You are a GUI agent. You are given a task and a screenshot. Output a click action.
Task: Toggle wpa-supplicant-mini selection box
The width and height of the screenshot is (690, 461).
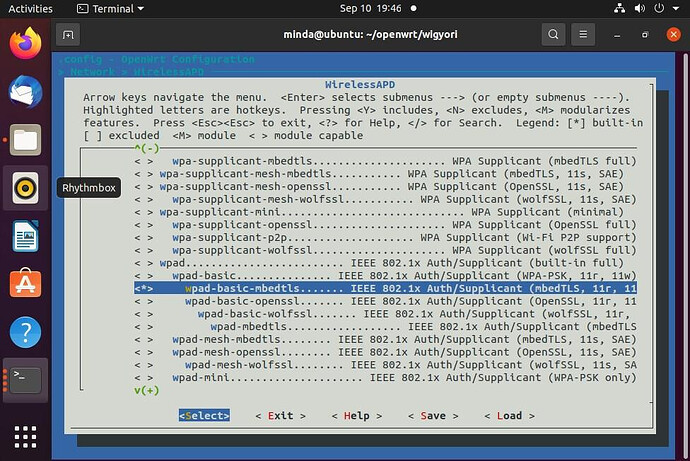pyautogui.click(x=144, y=212)
